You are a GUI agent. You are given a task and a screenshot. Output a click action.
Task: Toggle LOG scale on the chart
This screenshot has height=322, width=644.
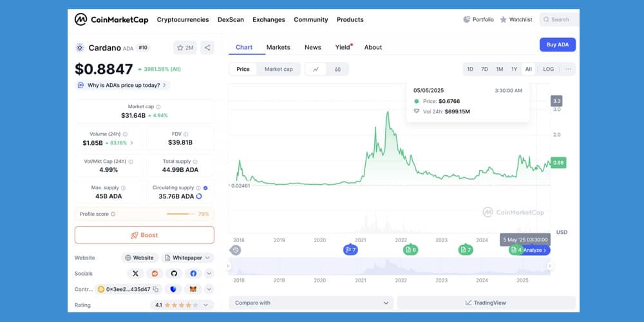548,69
